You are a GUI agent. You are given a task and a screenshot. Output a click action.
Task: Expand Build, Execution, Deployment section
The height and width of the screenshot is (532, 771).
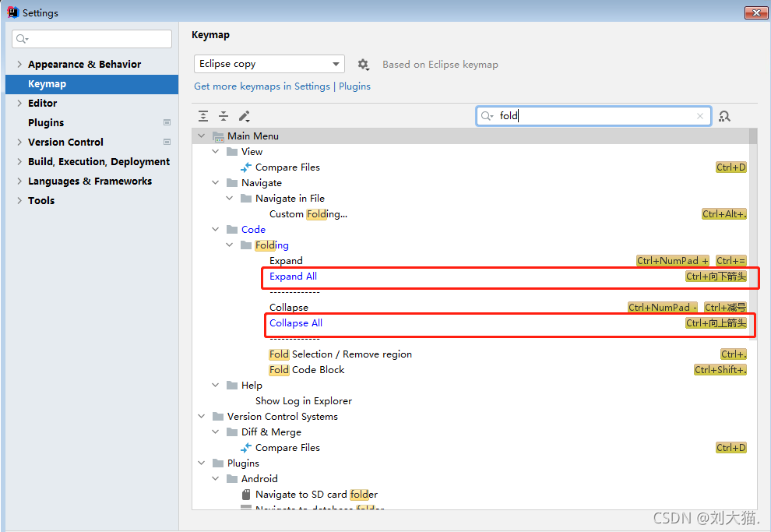[x=19, y=161]
